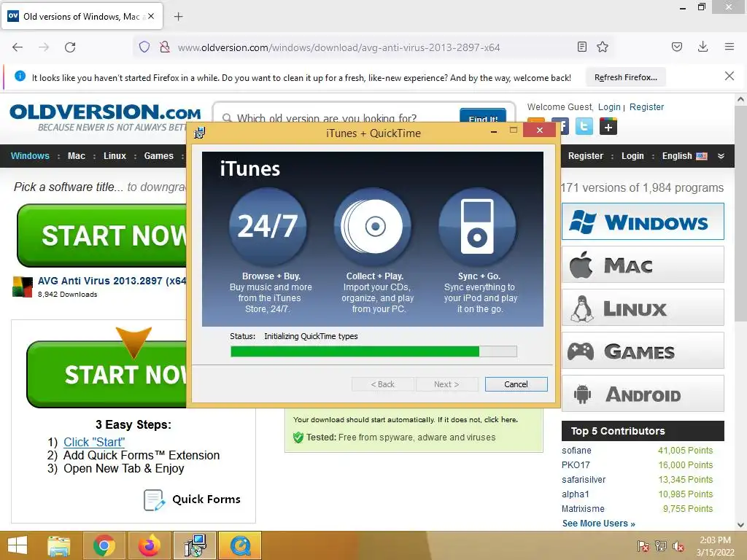Open contributor PKO17's profile
The image size is (747, 560).
point(576,464)
